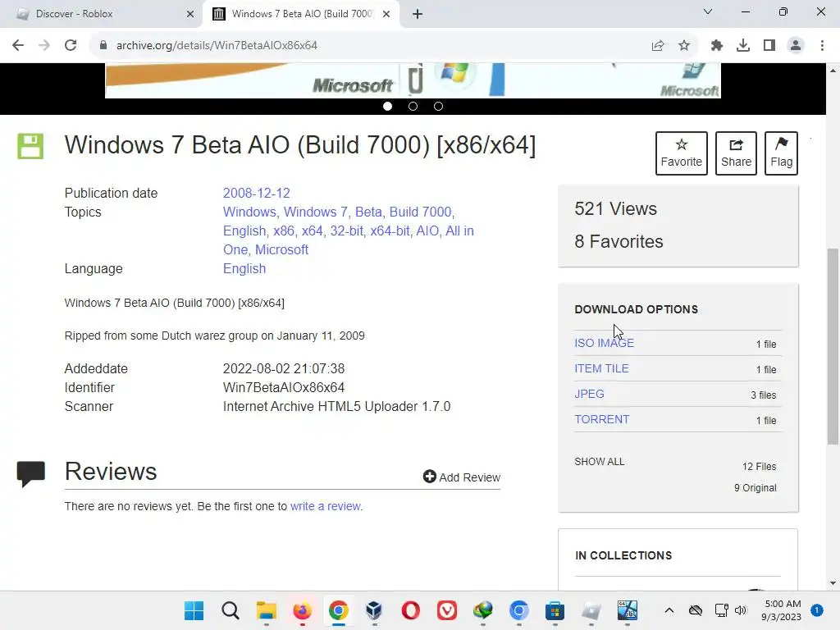Open a new browser tab
Screen dimensions: 840x630
click(418, 15)
